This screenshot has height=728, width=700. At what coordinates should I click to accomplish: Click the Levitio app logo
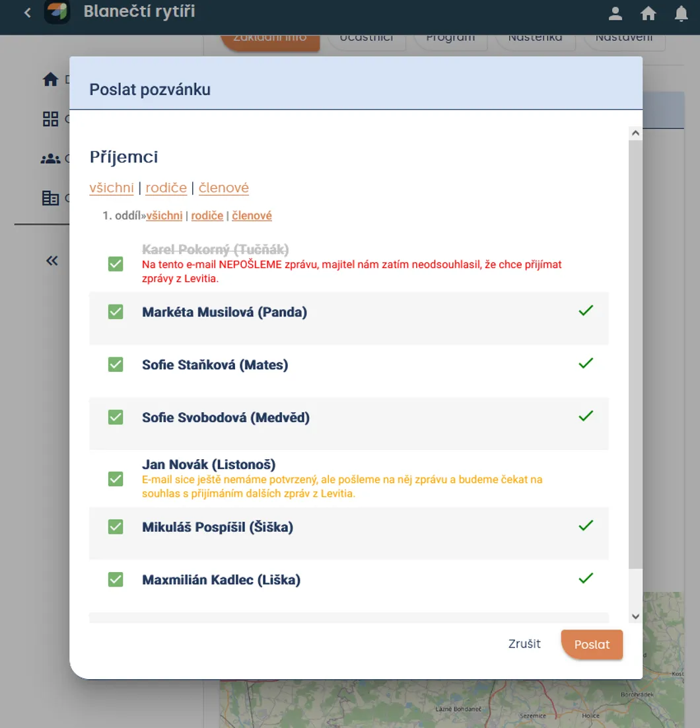pyautogui.click(x=57, y=12)
